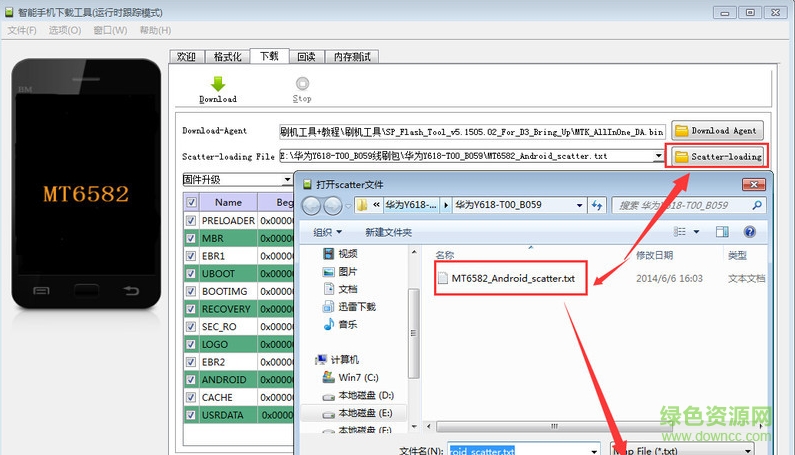
Task: Uncheck the SEC_RO checkbox
Action: [191, 327]
